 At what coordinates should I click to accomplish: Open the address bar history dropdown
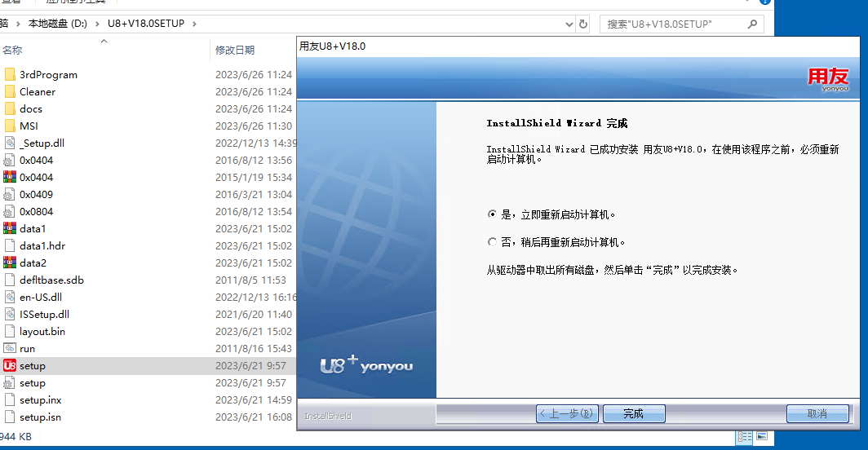569,24
